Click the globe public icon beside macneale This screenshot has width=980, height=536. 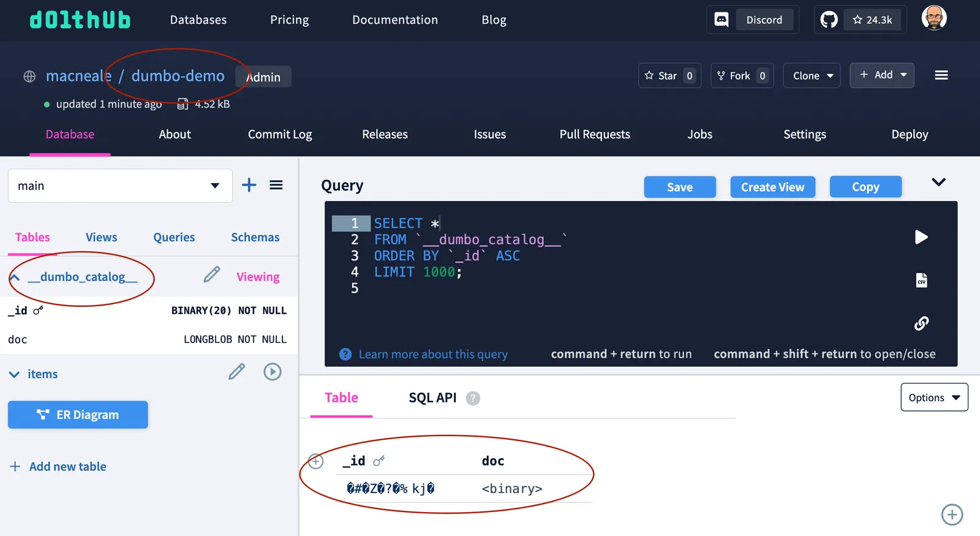point(29,77)
